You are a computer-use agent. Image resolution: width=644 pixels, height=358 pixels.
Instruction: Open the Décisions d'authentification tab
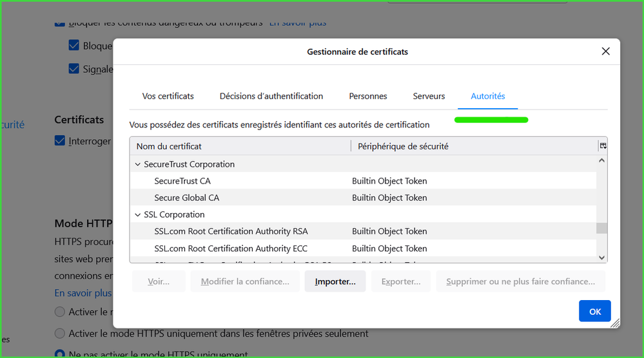coord(271,96)
